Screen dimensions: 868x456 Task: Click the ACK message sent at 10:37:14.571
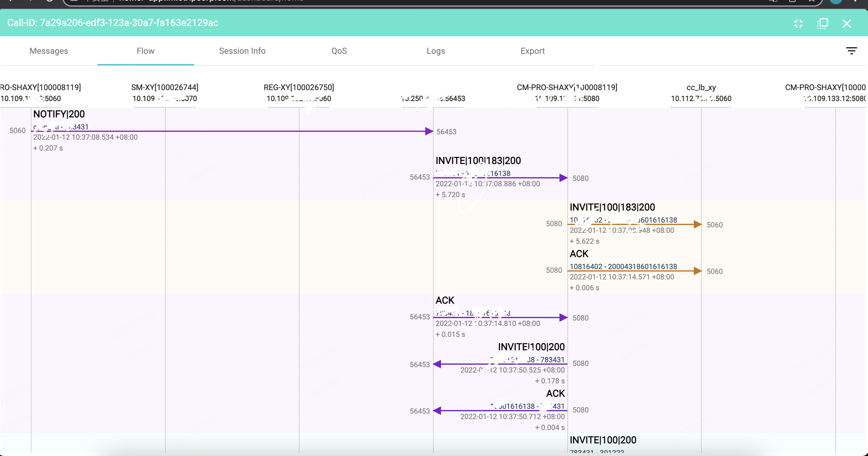click(579, 254)
